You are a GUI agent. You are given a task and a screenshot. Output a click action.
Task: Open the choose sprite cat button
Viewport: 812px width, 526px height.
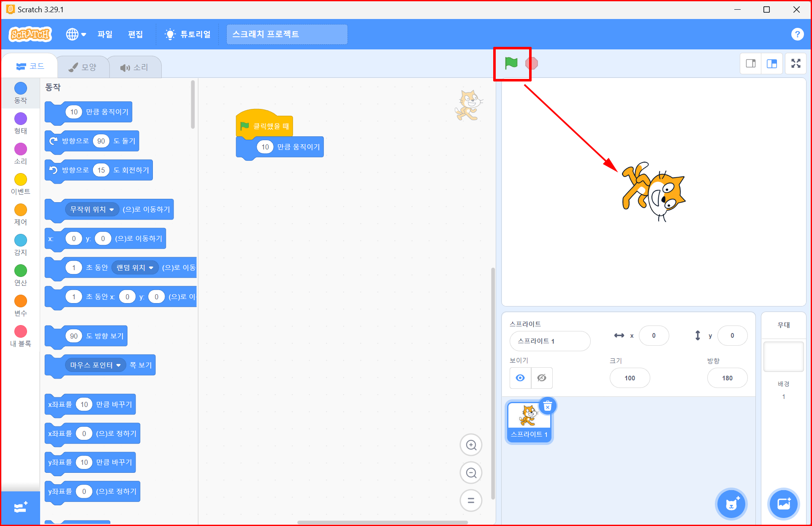(731, 504)
